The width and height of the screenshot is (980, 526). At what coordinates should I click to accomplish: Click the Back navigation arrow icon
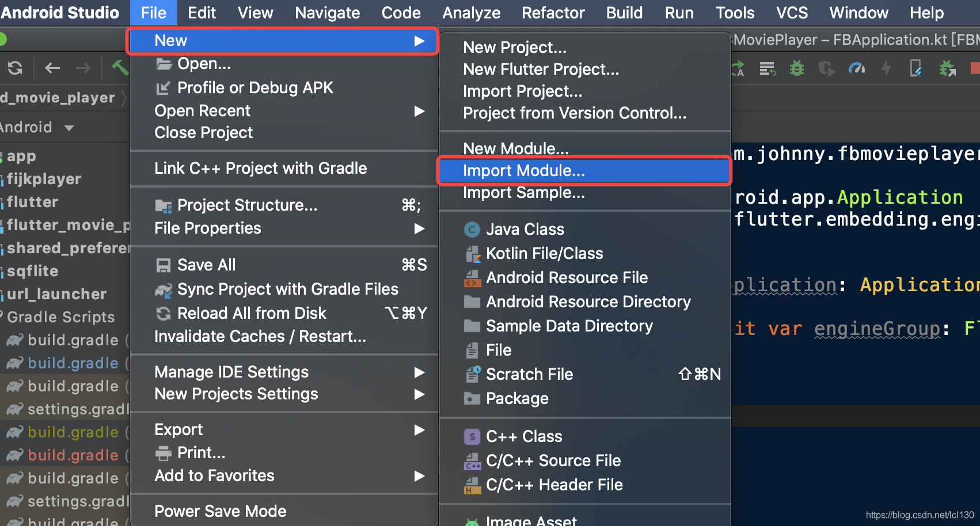(x=52, y=68)
